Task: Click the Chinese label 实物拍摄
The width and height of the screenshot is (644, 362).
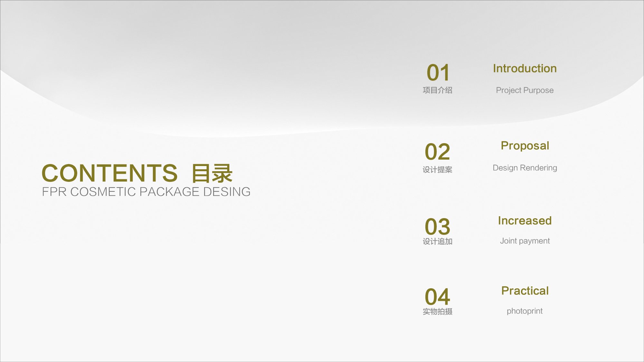Action: (438, 311)
